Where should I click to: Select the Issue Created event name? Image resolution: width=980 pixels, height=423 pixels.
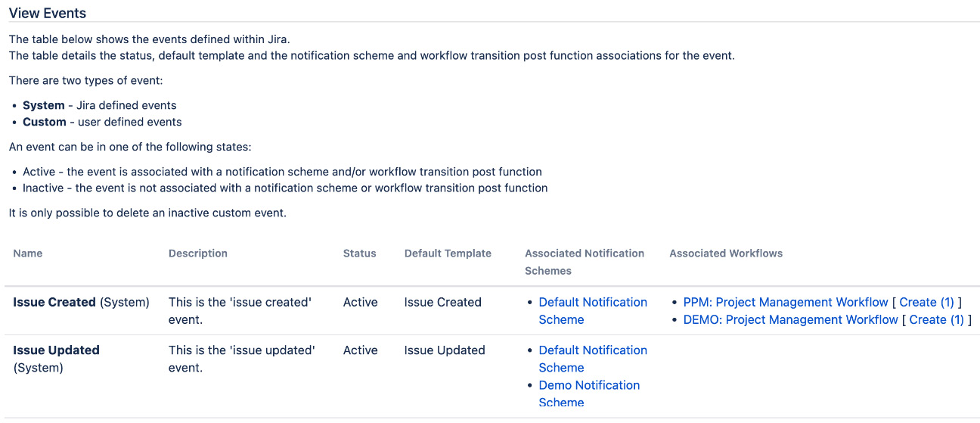tap(54, 303)
